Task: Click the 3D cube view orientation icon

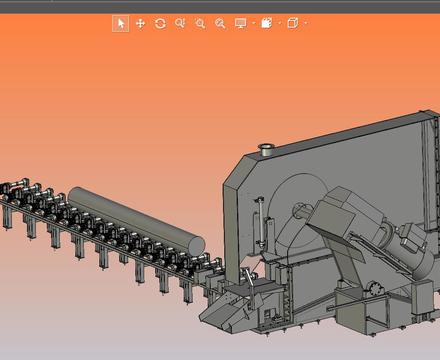Action: click(293, 23)
